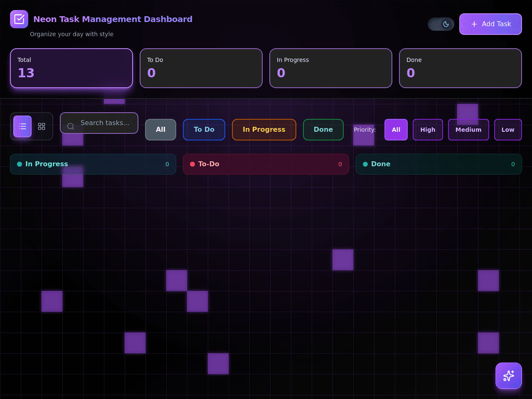Screen dimensions: 532x399
Task: Filter by Low priority
Action: [x=508, y=130]
